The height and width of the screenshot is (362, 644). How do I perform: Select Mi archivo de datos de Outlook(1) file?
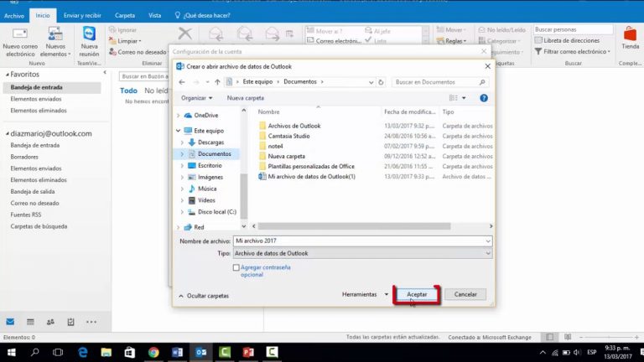pyautogui.click(x=311, y=177)
